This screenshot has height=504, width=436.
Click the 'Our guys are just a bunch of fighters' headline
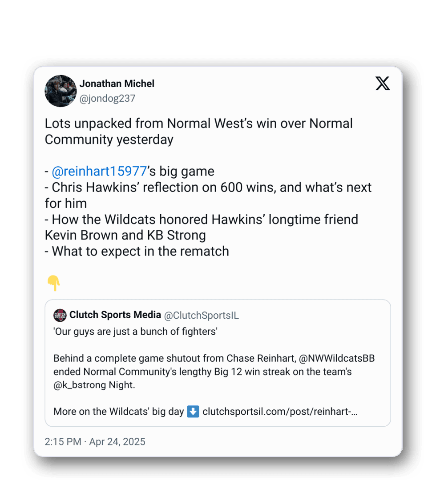135,332
